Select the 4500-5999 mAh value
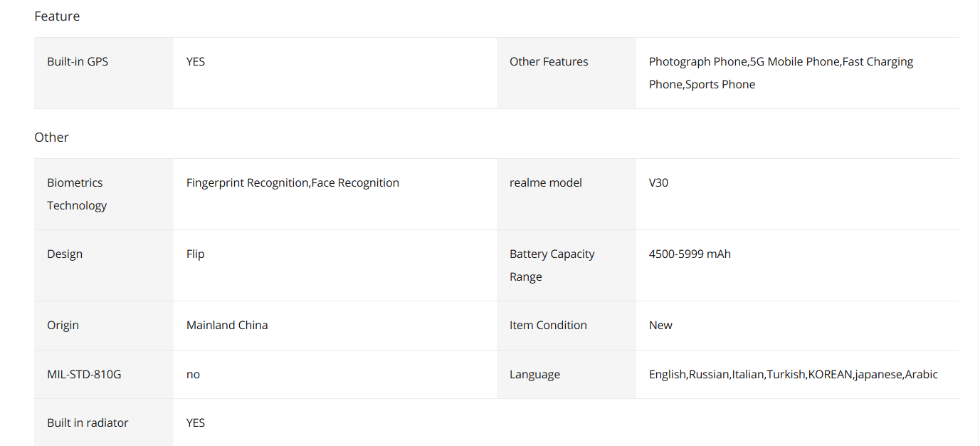Viewport: 980px width, 446px height. [690, 254]
